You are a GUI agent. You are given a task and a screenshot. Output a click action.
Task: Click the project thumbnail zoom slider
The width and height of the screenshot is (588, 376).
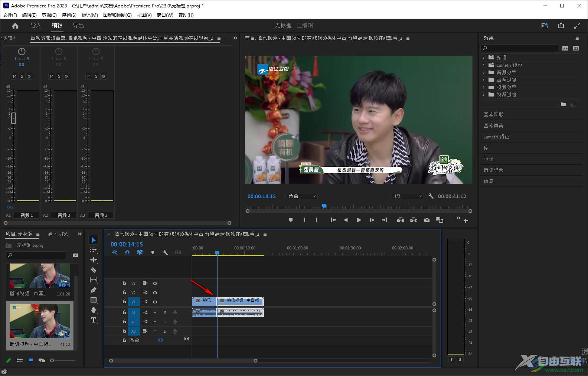click(52, 360)
